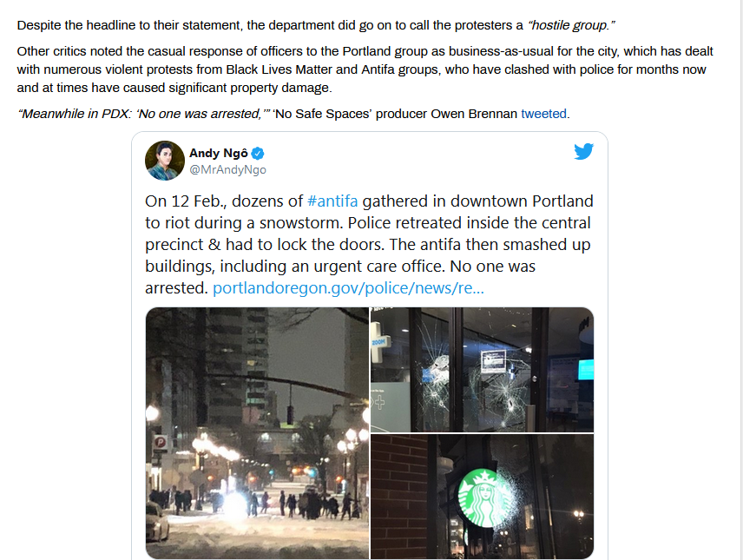The image size is (743, 560).
Task: Click the sentence starting "Despite the headline"
Action: pos(316,25)
